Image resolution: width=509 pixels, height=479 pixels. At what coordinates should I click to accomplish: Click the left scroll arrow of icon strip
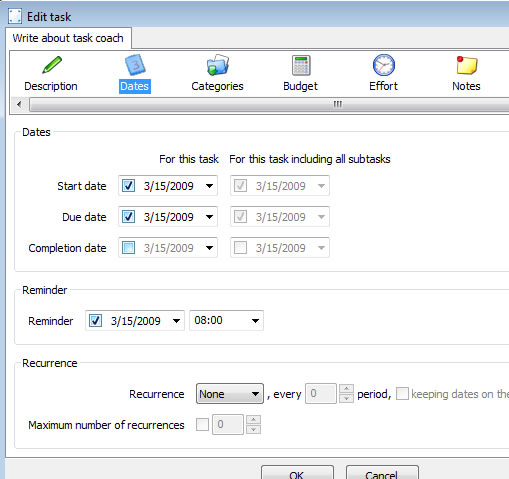coord(19,104)
